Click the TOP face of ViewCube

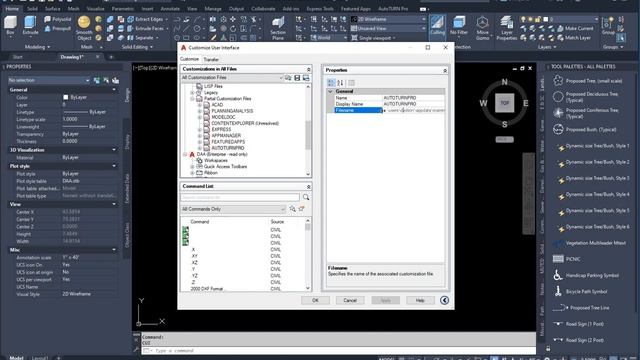(x=504, y=103)
